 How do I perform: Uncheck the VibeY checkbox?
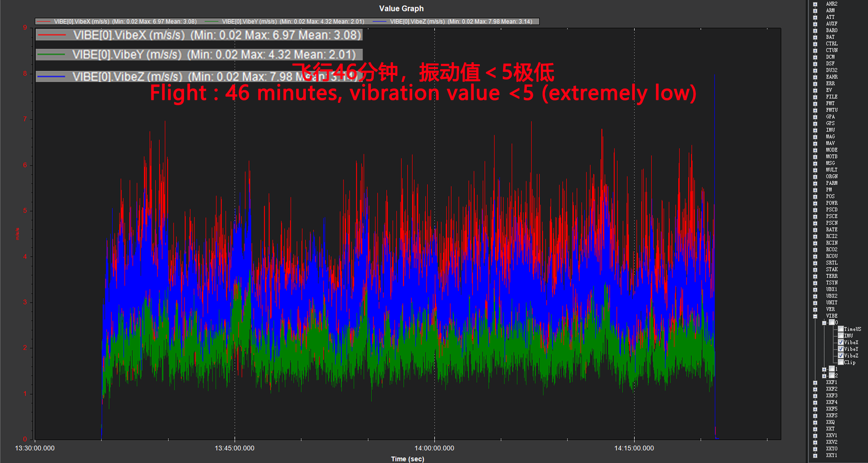pos(841,349)
